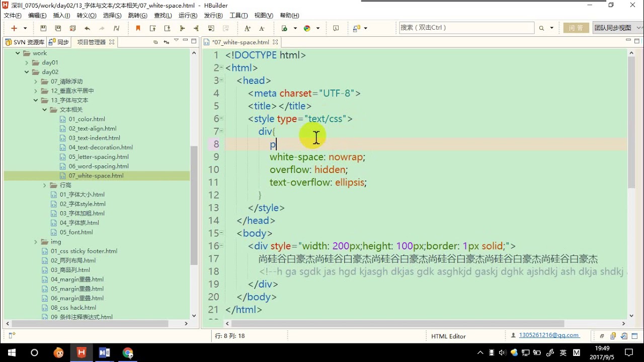Screen dimensions: 644x362
Task: Expand the 行高 folder
Action: click(x=45, y=185)
